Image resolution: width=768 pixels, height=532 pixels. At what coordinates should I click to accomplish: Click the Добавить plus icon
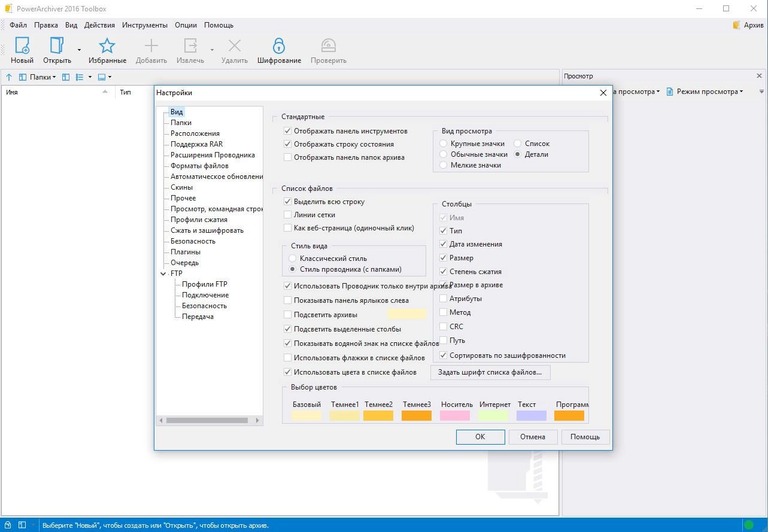(x=151, y=45)
